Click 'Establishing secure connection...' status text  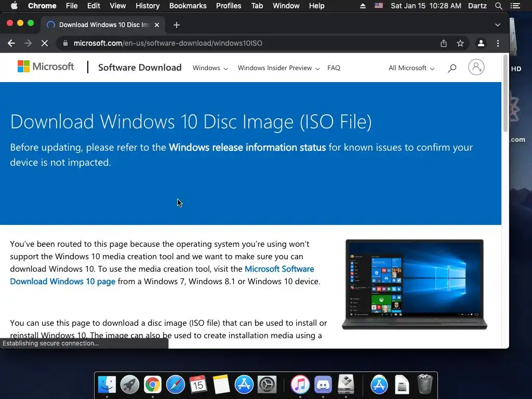click(x=51, y=343)
